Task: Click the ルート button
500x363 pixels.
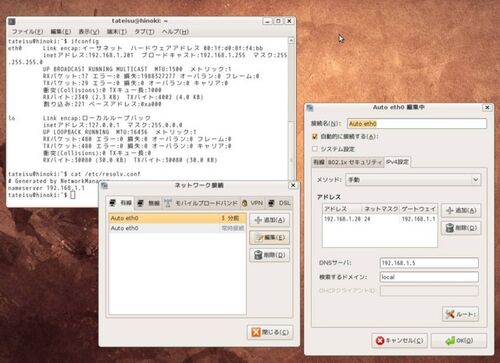Action: coord(461,314)
